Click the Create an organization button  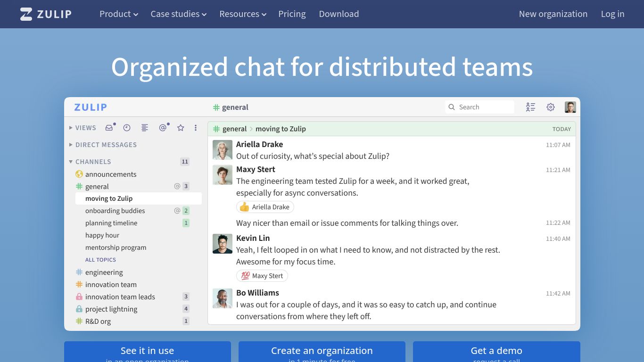322,352
